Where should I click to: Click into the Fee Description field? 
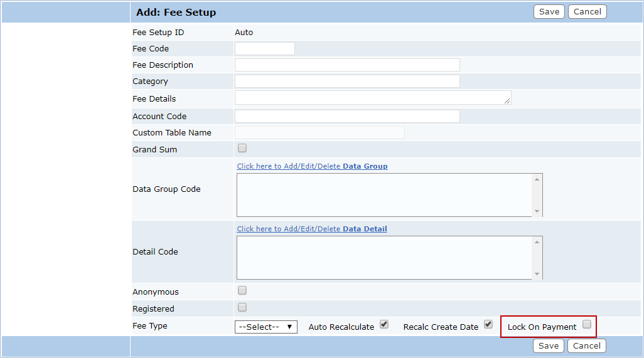click(347, 65)
